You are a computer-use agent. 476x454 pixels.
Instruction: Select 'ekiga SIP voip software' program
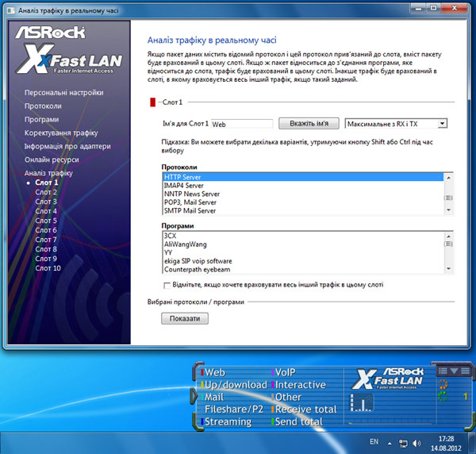click(x=303, y=261)
